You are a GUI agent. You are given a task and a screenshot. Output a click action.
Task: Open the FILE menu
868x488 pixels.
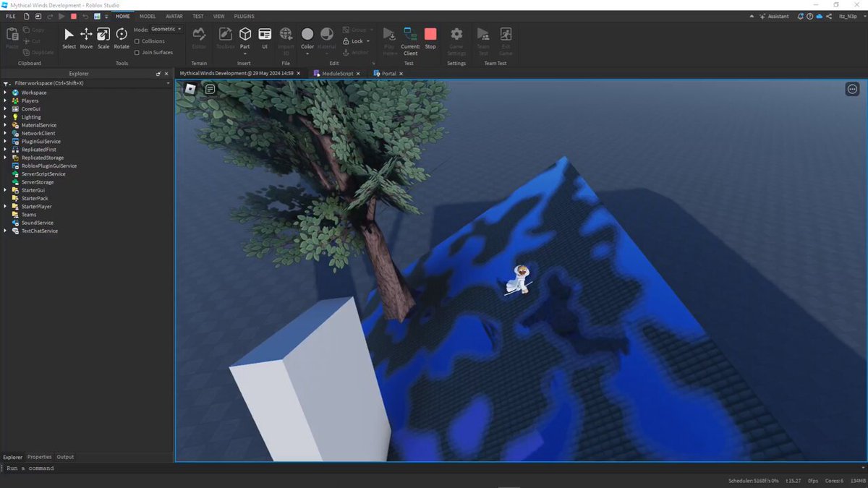pos(11,16)
